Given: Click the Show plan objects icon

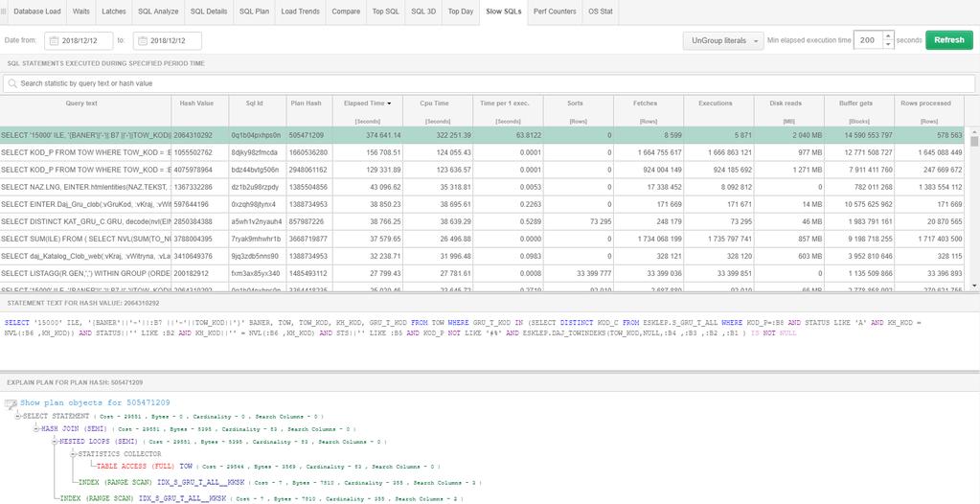Looking at the screenshot, I should pyautogui.click(x=11, y=403).
